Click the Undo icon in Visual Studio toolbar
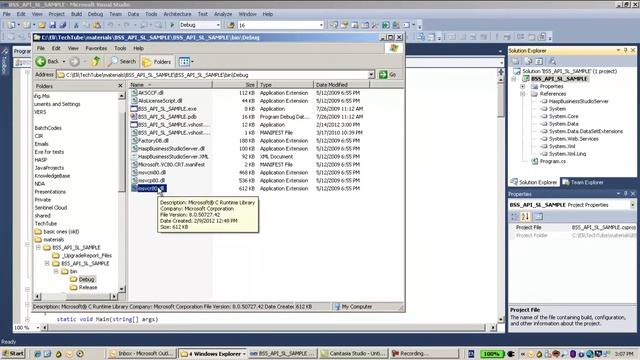640x360 pixels. tap(111, 25)
